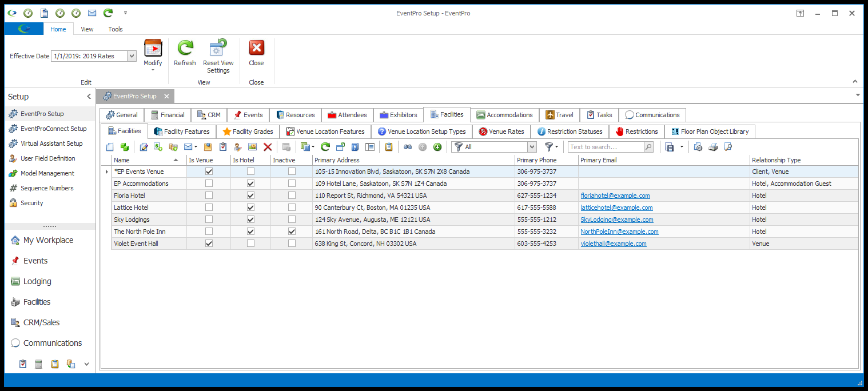
Task: Click the save layout disk icon
Action: [670, 147]
